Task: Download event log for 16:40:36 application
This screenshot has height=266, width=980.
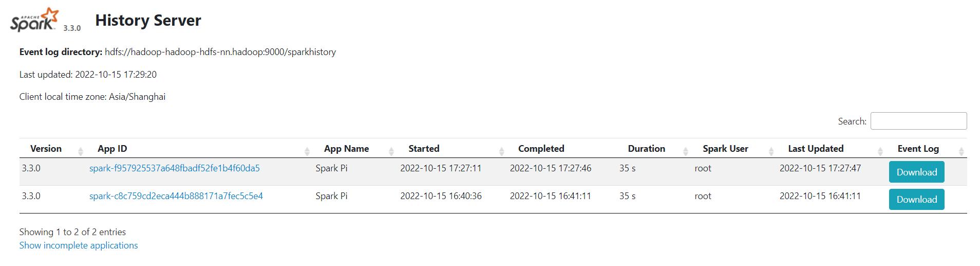Action: click(x=916, y=200)
